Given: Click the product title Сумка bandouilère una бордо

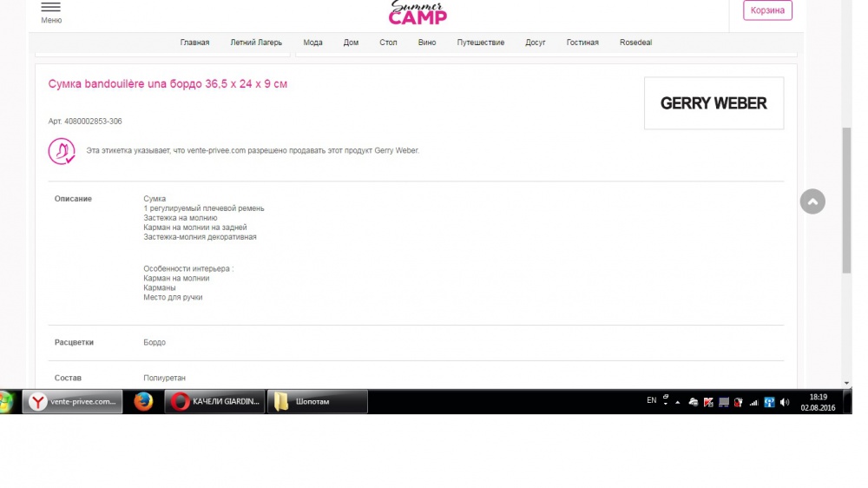Looking at the screenshot, I should click(168, 84).
